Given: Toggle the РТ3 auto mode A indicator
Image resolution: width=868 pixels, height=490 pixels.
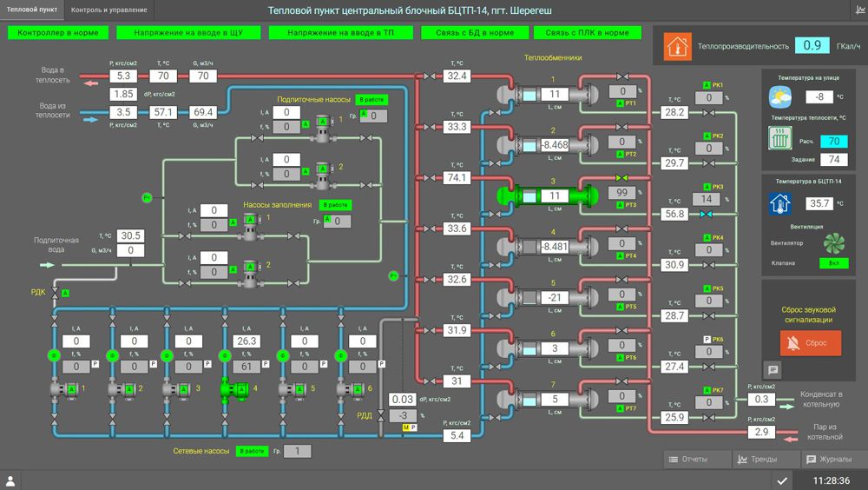Looking at the screenshot, I should [x=619, y=205].
